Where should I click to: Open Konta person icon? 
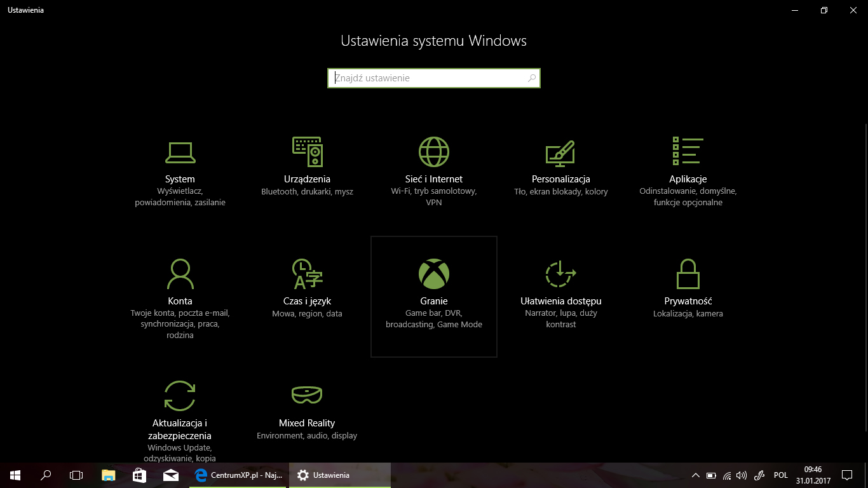180,274
